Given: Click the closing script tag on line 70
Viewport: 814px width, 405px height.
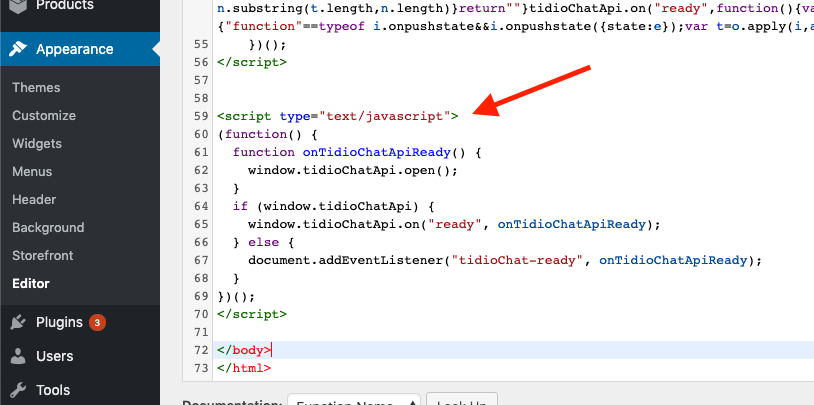Looking at the screenshot, I should 252,314.
